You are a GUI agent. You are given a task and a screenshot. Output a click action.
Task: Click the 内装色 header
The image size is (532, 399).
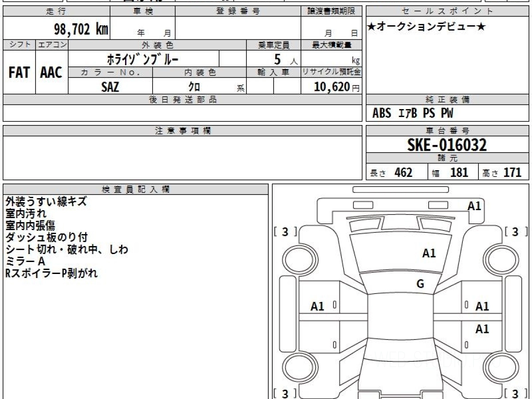click(x=199, y=72)
